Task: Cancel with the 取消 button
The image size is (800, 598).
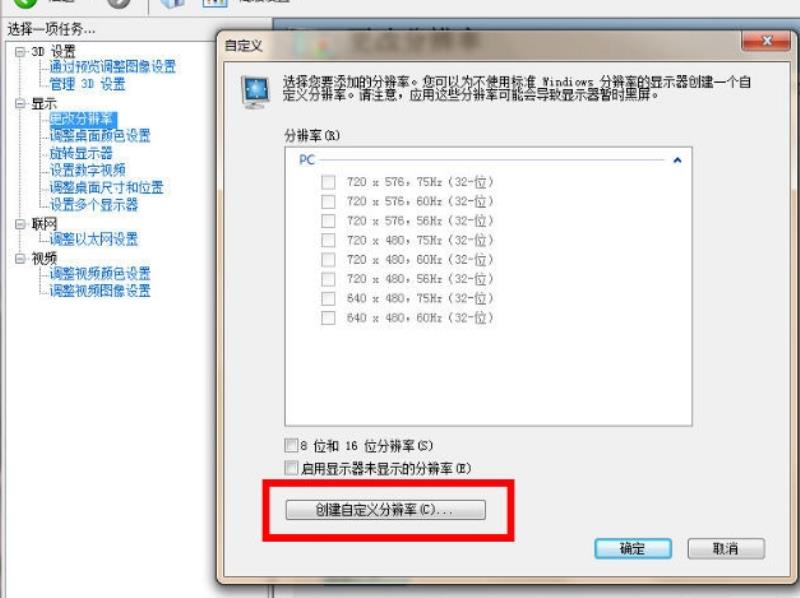Action: (726, 549)
